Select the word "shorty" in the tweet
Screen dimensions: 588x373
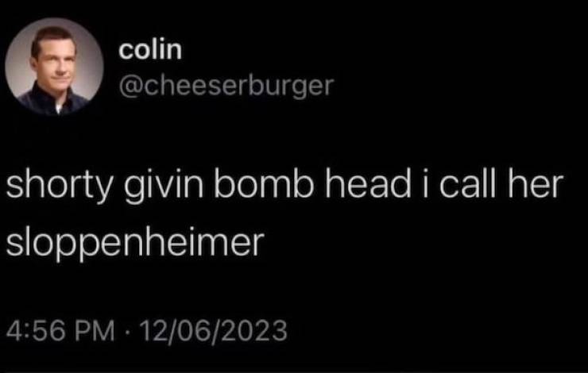59,186
